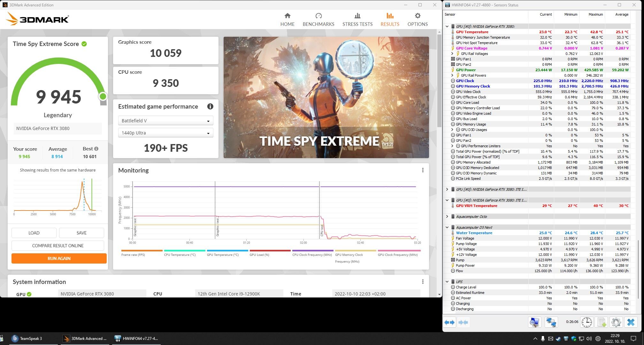Expand Aquacomputer Octo sensor group

(447, 217)
